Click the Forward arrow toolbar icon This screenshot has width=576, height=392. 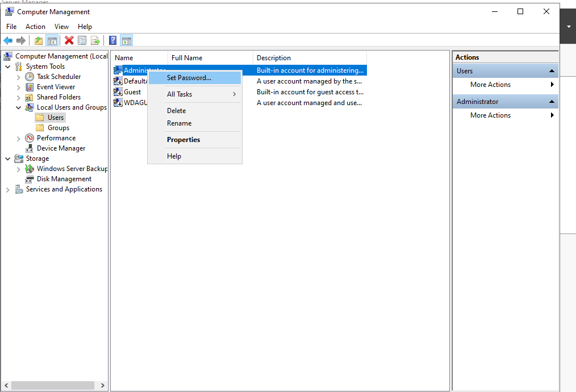pyautogui.click(x=21, y=40)
